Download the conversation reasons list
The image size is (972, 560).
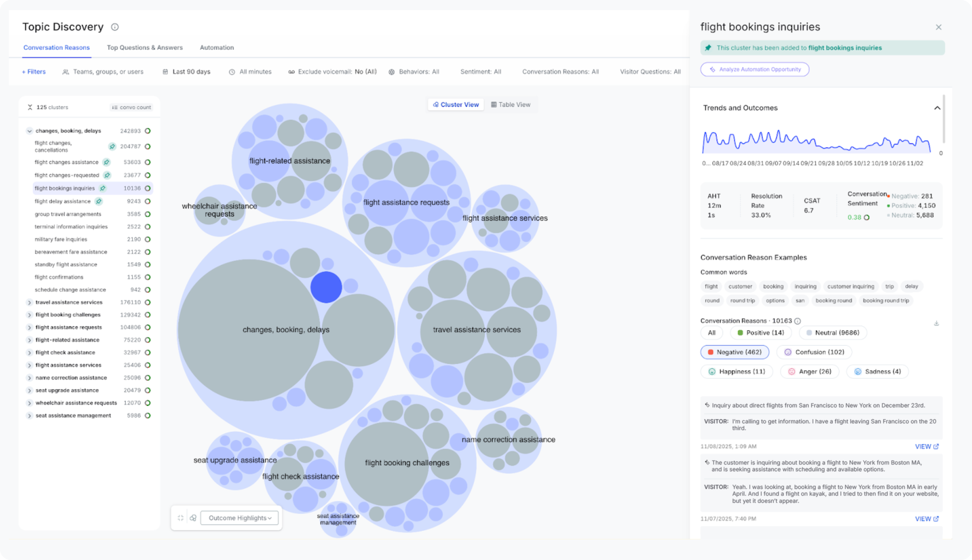[x=936, y=323]
